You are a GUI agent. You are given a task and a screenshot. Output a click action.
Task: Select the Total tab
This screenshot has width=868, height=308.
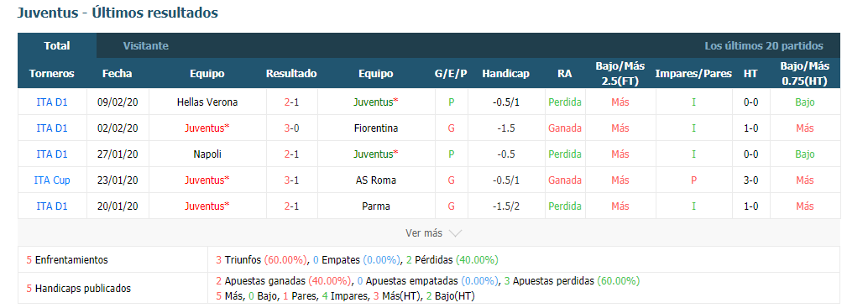[x=57, y=46]
